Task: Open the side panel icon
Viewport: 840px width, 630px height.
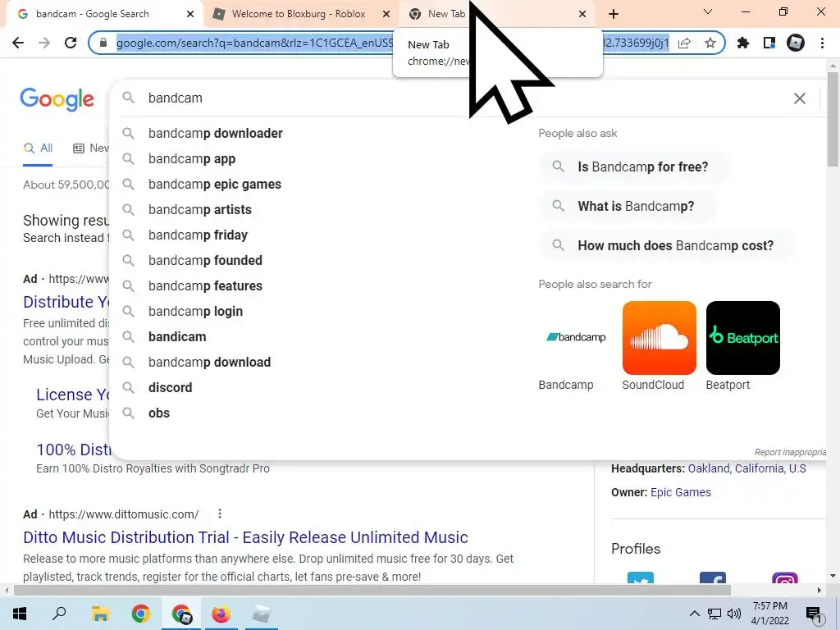Action: pos(769,43)
